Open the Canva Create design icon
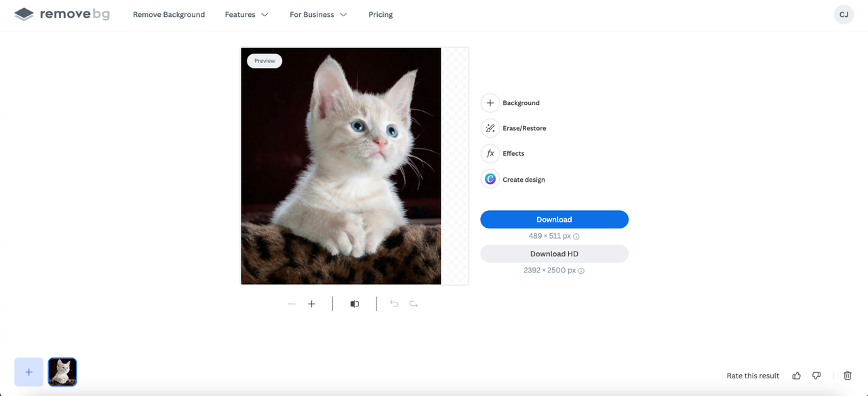868x396 pixels. (490, 180)
